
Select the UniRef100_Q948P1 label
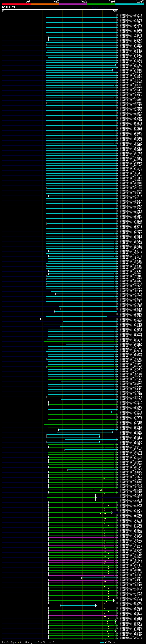tap(131, 314)
